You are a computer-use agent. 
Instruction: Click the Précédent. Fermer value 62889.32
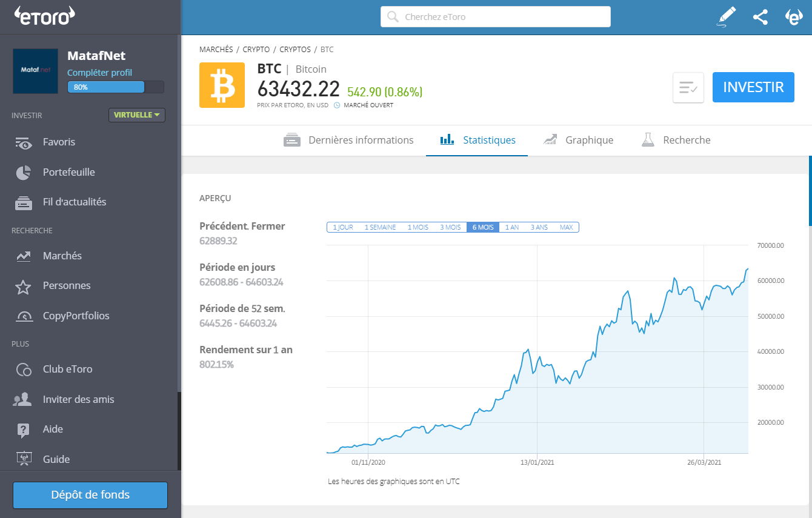[x=218, y=241]
